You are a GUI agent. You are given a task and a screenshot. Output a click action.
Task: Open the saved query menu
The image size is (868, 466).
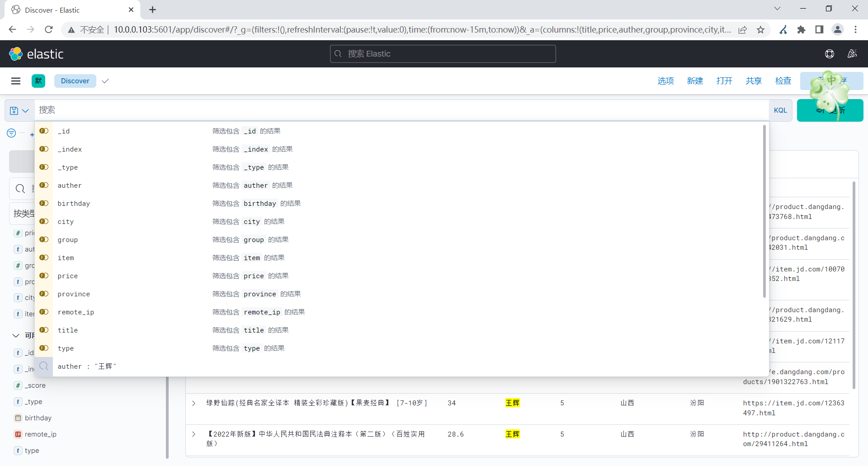click(x=19, y=110)
